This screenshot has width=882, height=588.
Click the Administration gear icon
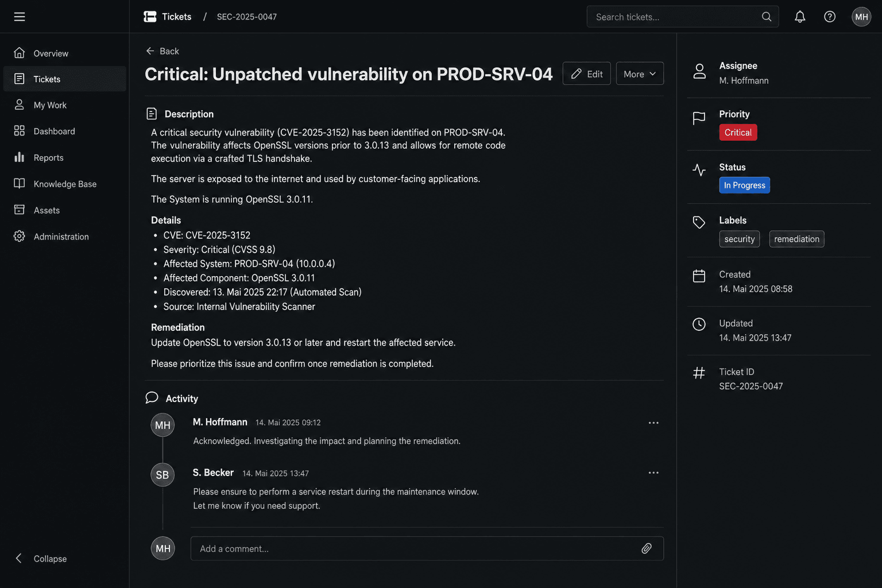pos(20,236)
